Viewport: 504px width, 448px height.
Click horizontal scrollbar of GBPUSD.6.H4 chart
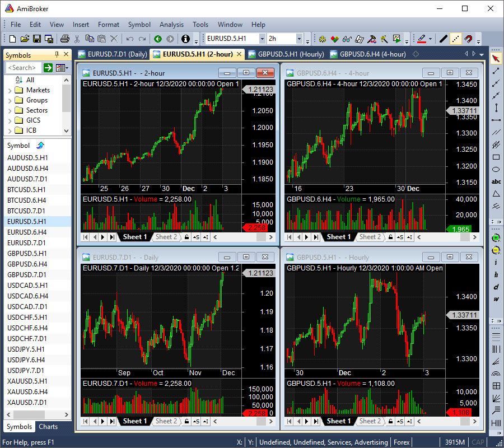click(x=446, y=237)
